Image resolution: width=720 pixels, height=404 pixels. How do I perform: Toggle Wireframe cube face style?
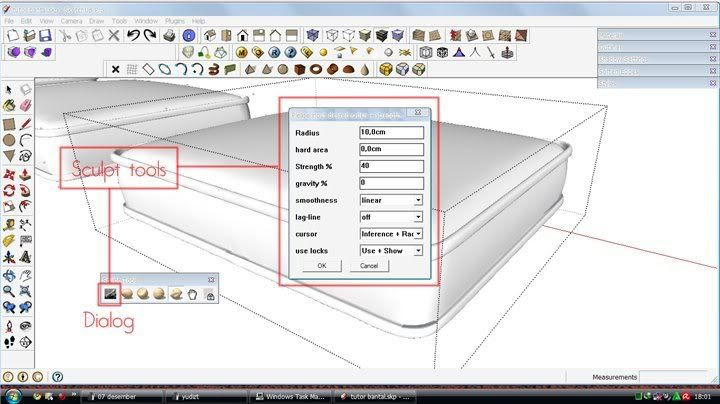click(x=332, y=35)
